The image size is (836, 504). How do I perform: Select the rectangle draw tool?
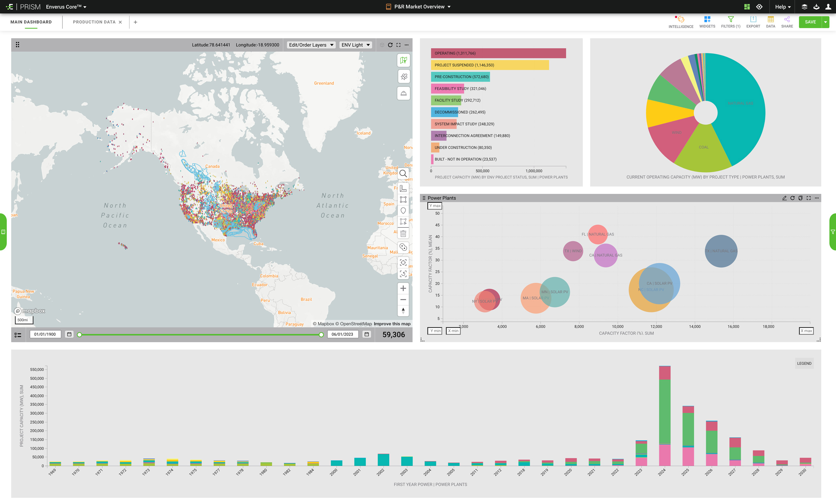click(x=403, y=200)
